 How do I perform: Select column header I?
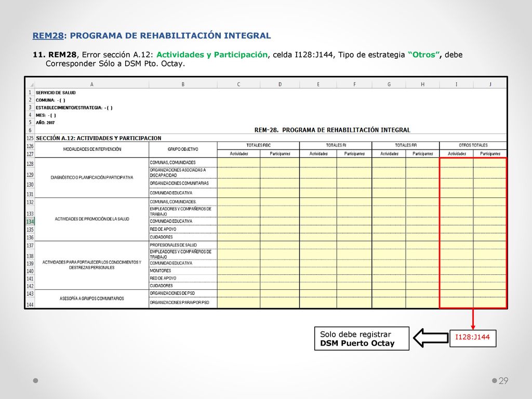456,84
